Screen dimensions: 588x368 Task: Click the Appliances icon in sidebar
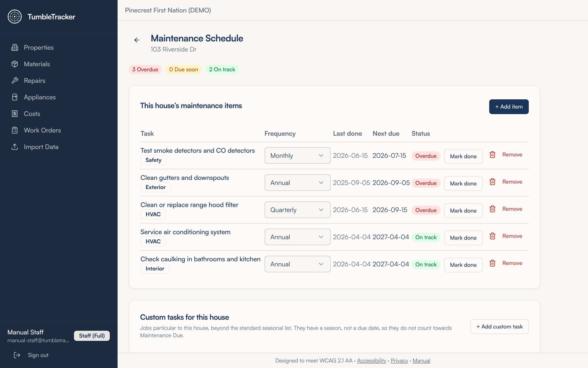[x=14, y=97]
